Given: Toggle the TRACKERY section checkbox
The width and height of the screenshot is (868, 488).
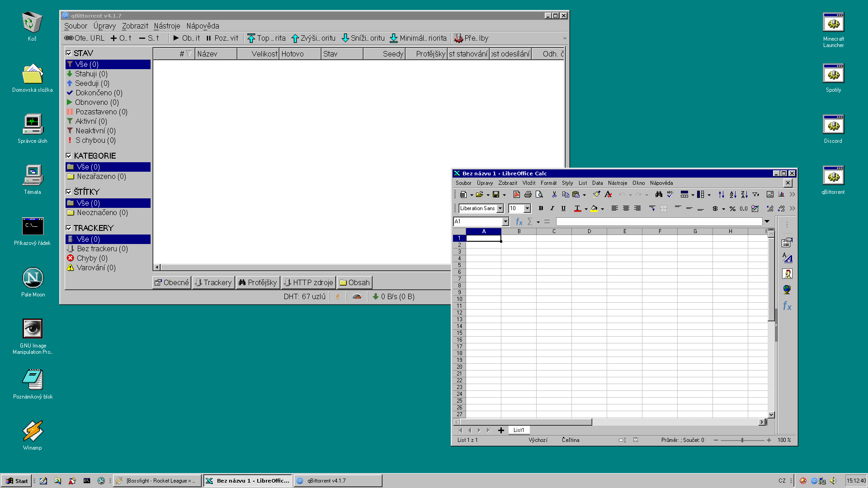Looking at the screenshot, I should [69, 228].
